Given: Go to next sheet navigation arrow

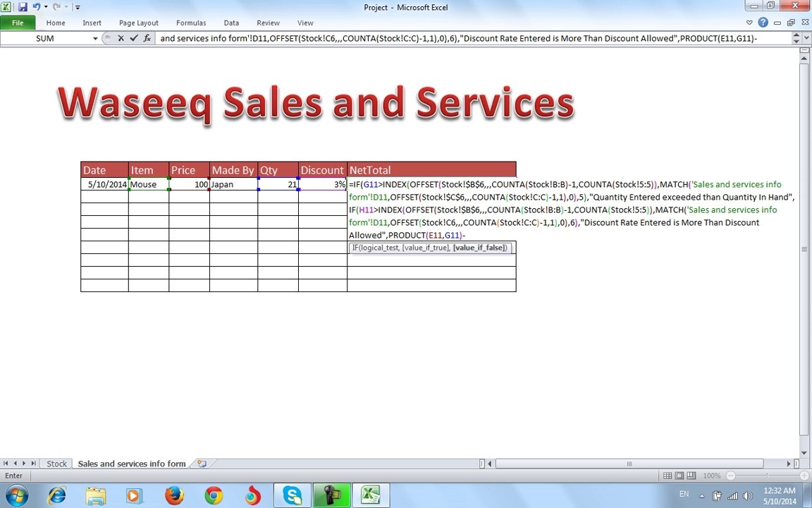Looking at the screenshot, I should click(24, 464).
